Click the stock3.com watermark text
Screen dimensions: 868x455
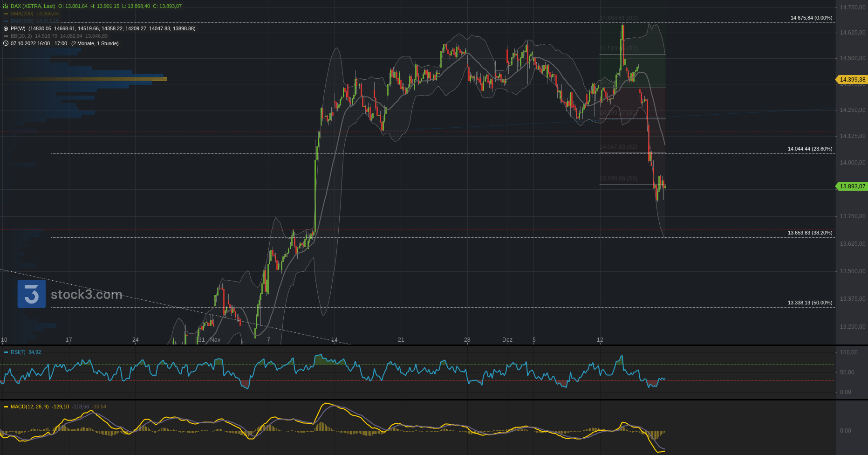[x=86, y=295]
